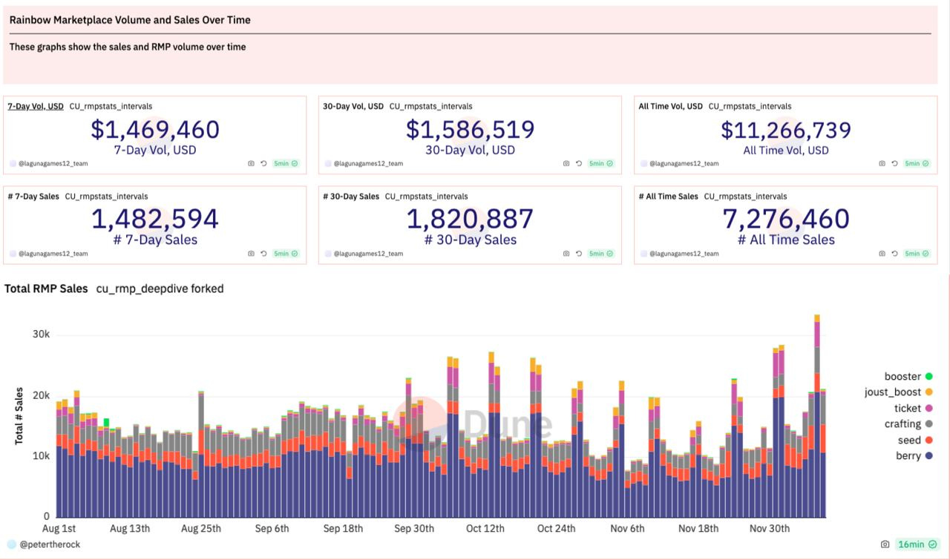Click the refresh icon on # All Time Sales card
Screen dimensions: 950x560
894,254
